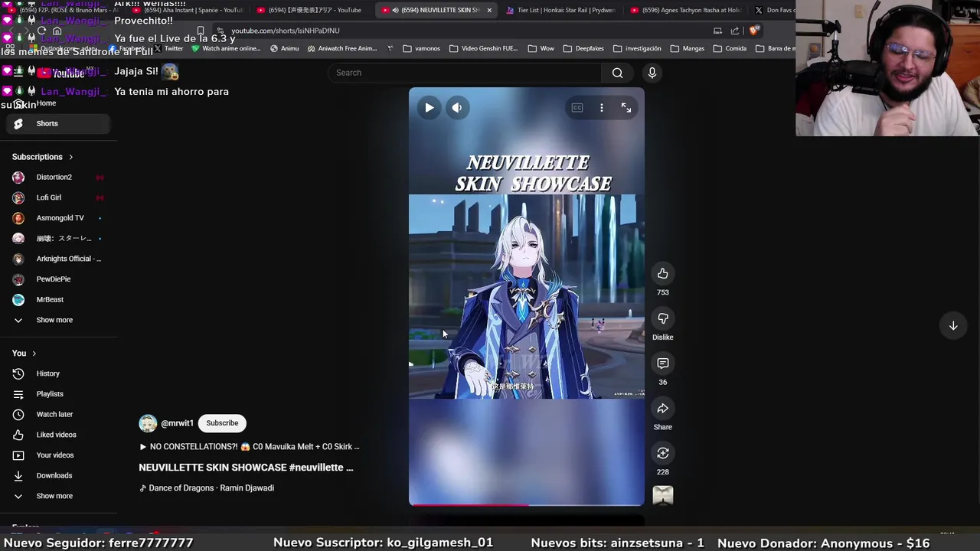This screenshot has width=980, height=551.
Task: Open the @mrwit1 channel name
Action: (x=177, y=423)
